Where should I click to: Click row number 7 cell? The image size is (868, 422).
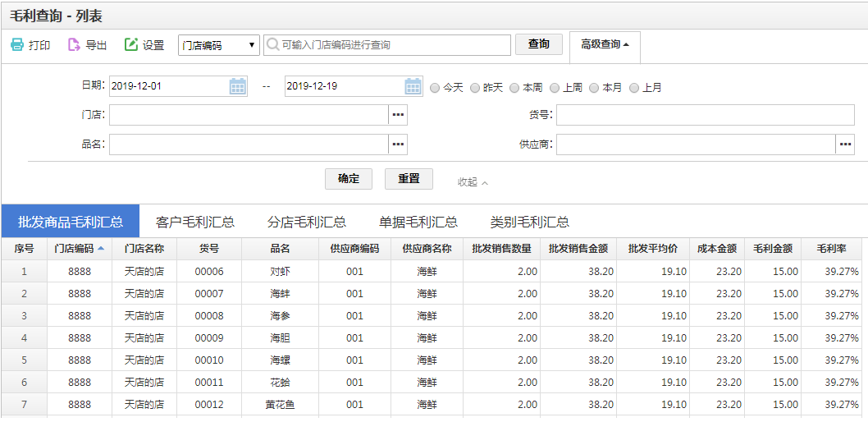[x=24, y=404]
